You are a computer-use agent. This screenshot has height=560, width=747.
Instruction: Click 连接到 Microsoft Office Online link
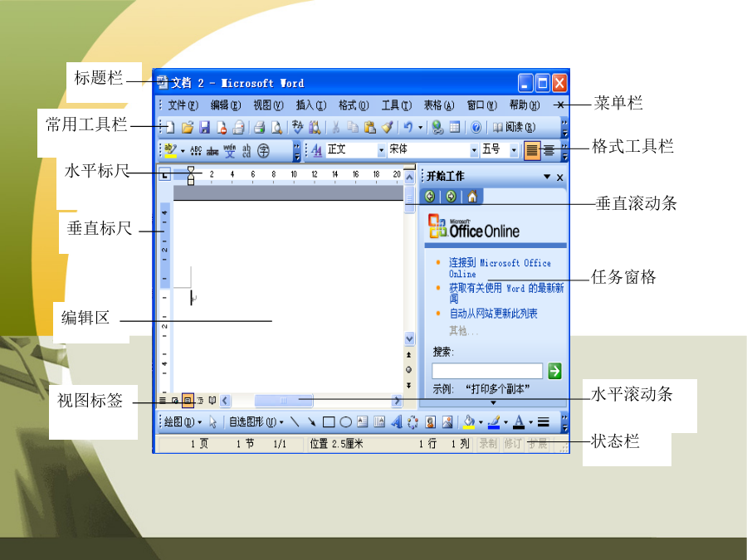[x=500, y=268]
